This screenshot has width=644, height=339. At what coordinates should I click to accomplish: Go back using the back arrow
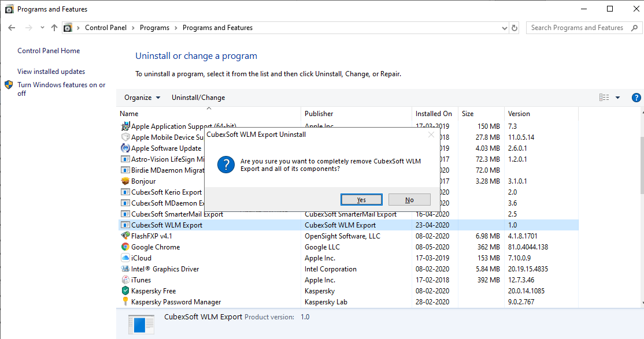click(12, 28)
